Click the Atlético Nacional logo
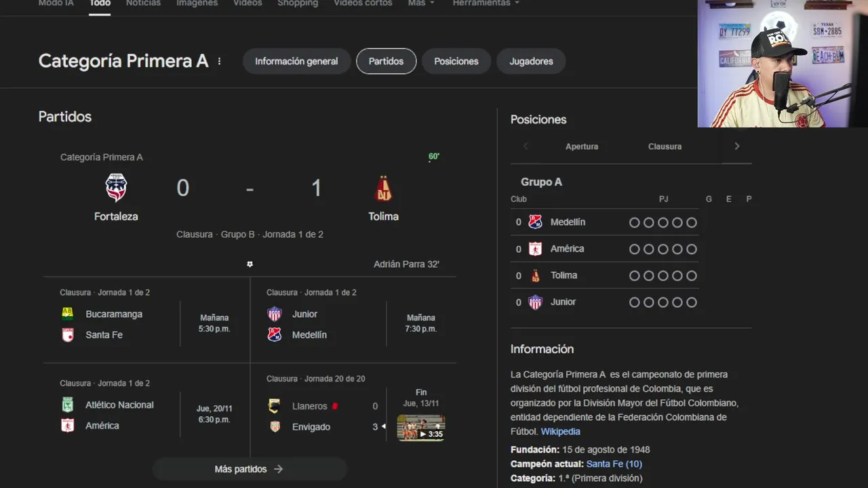 [x=68, y=405]
